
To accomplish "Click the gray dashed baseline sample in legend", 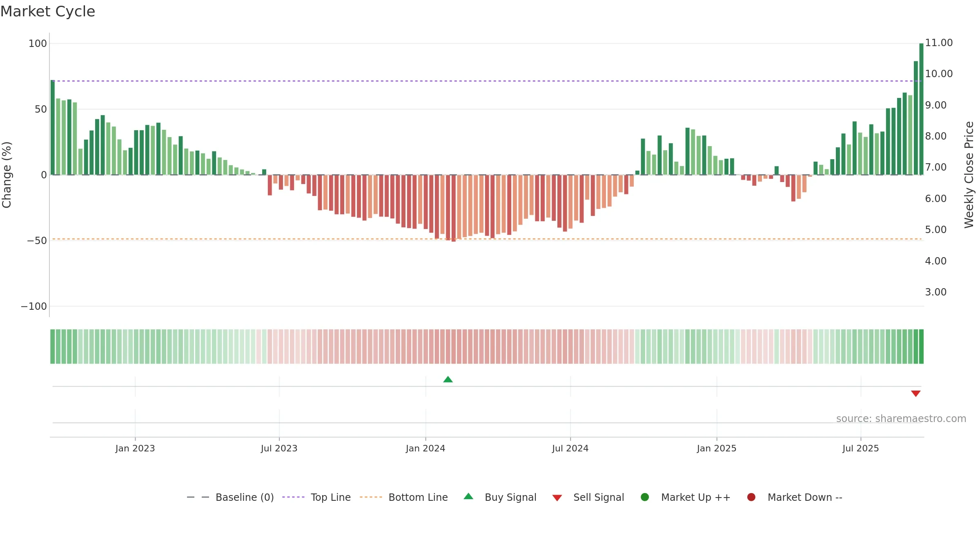I will coord(198,497).
